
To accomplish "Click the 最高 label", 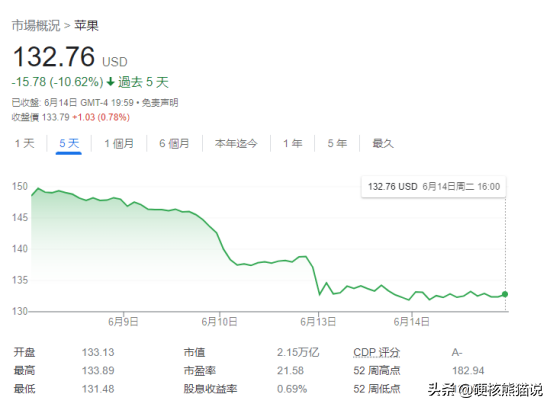I will [x=24, y=371].
